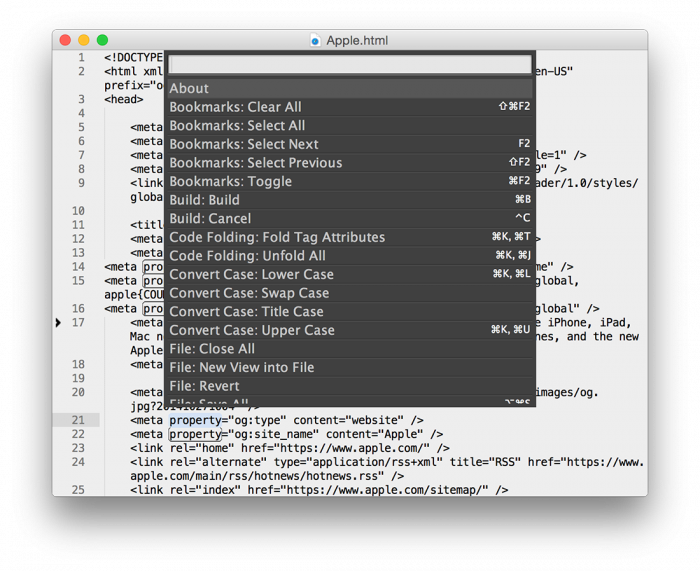Click the Apple.html document icon in title bar
Screen dimensions: 700x571
[315, 40]
